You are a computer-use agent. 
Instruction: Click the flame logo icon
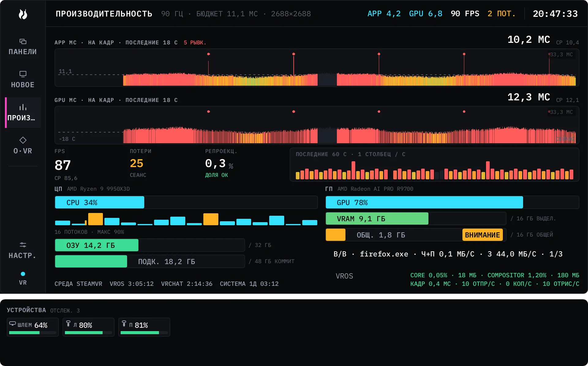(x=23, y=14)
